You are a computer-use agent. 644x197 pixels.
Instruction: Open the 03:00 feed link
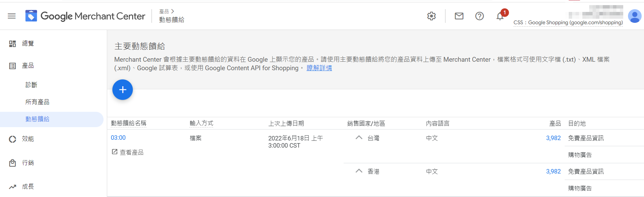point(118,138)
